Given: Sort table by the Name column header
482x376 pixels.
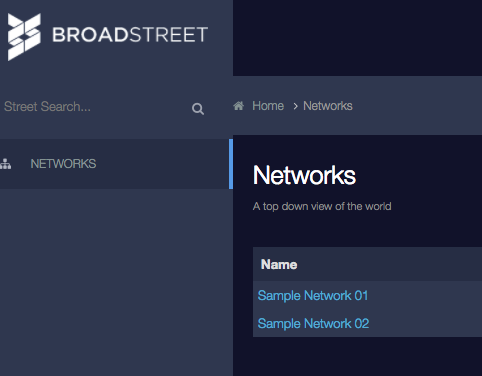Looking at the screenshot, I should point(279,264).
